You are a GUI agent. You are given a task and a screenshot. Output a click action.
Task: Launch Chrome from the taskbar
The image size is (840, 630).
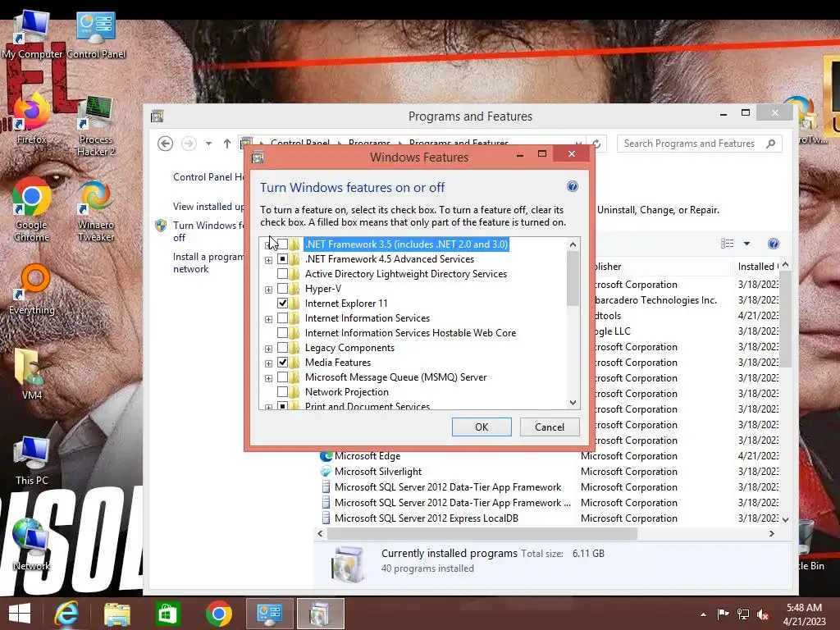tap(218, 614)
